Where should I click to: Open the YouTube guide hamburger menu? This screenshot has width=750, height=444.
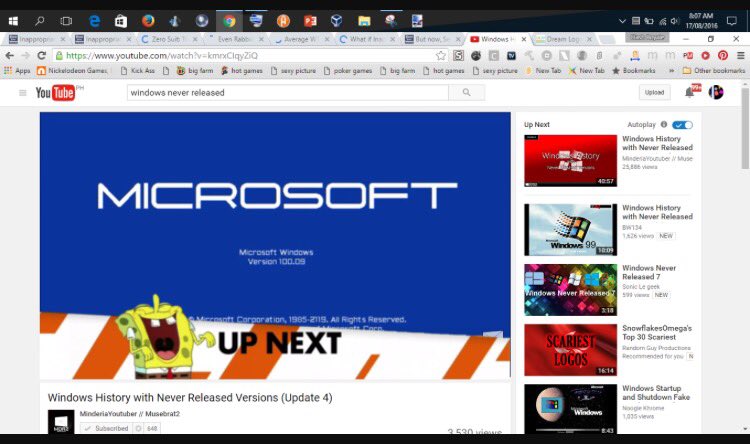pyautogui.click(x=22, y=92)
